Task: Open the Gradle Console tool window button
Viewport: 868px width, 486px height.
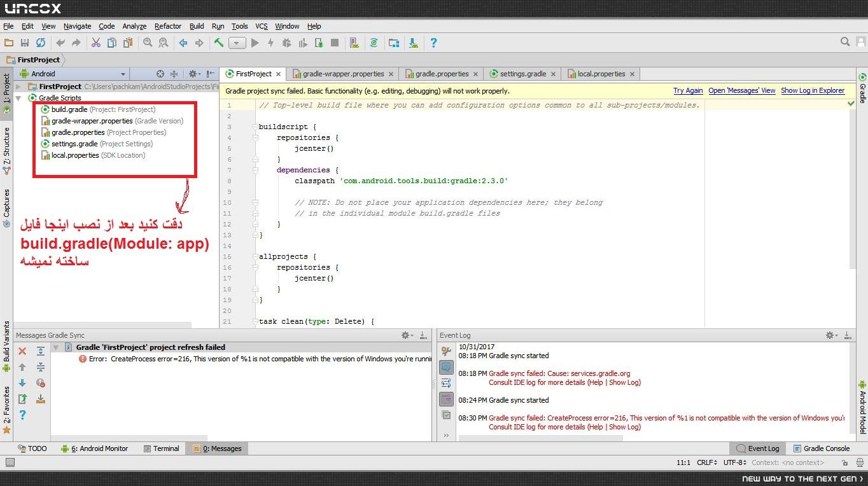Action: tap(820, 448)
